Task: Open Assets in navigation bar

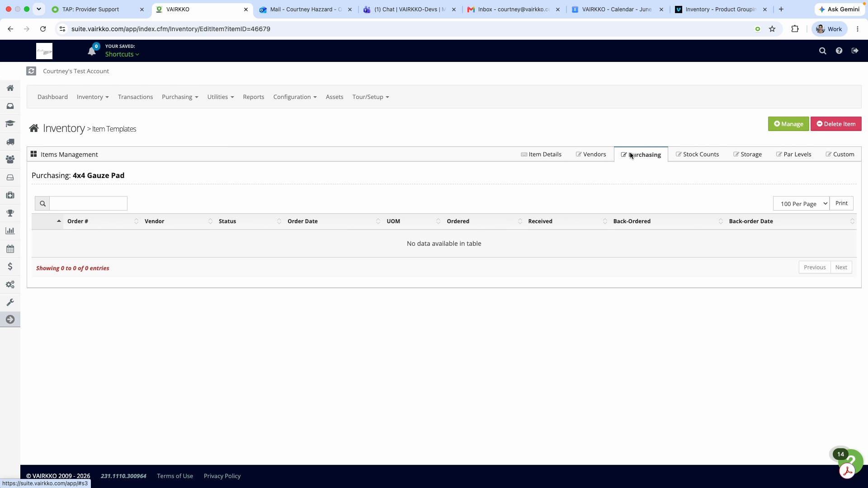Action: pos(335,97)
